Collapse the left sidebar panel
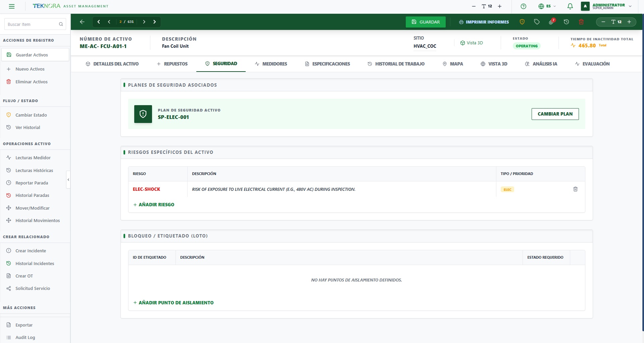Viewport: 644px width, 343px height. tap(68, 180)
